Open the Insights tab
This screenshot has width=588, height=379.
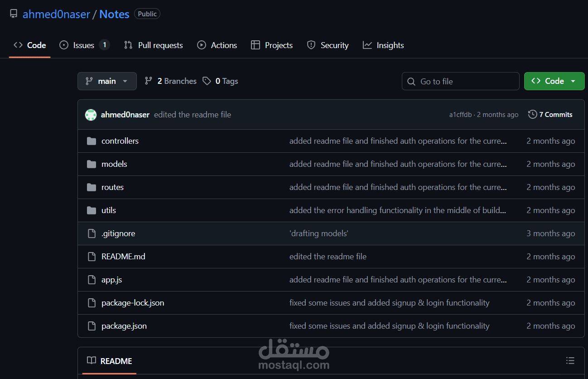point(383,45)
